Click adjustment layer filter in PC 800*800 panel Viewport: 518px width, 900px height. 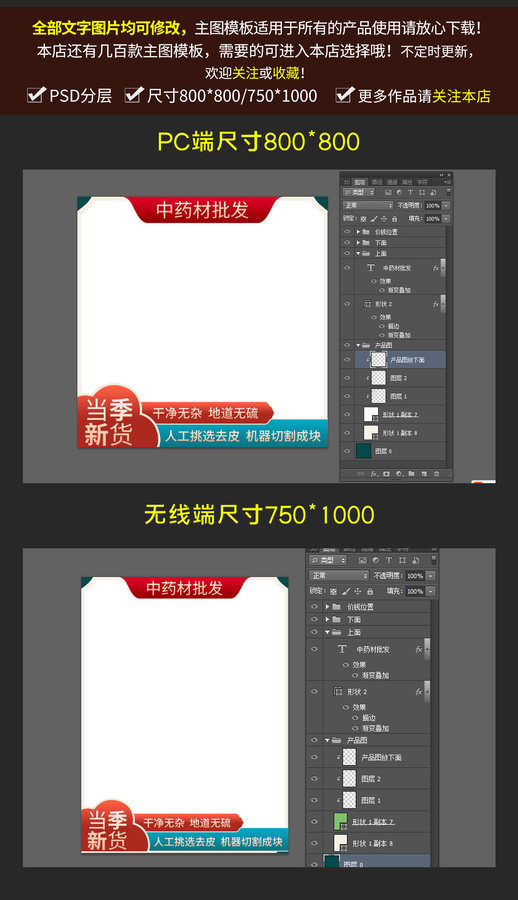tap(399, 192)
